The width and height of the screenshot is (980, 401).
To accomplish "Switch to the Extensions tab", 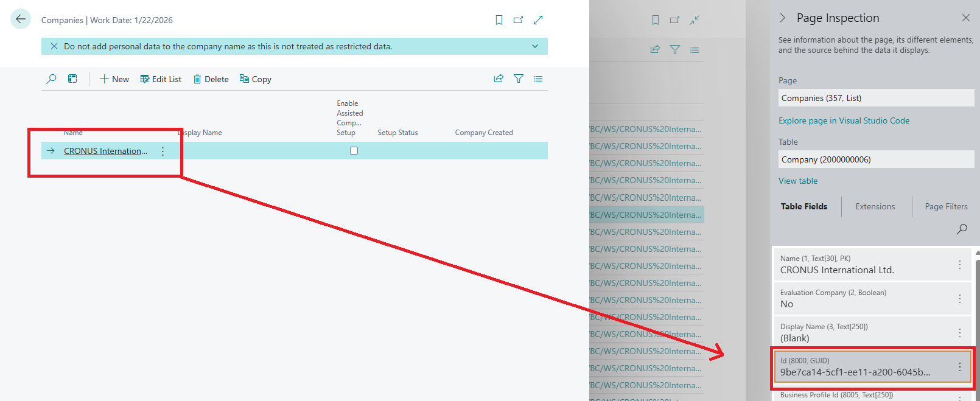I will point(875,207).
